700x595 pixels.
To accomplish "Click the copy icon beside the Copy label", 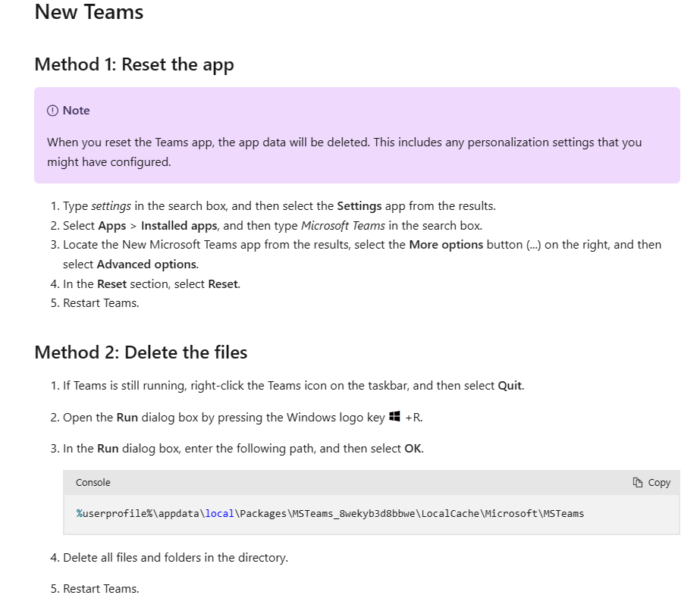I will pos(638,483).
